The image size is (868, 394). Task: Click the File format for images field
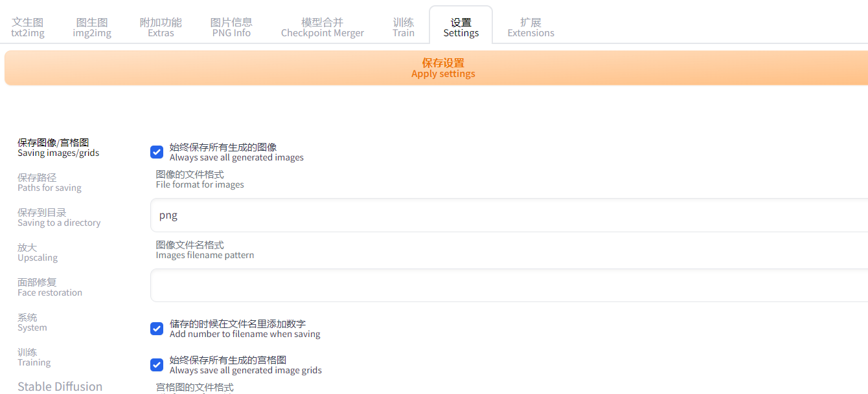coord(508,215)
